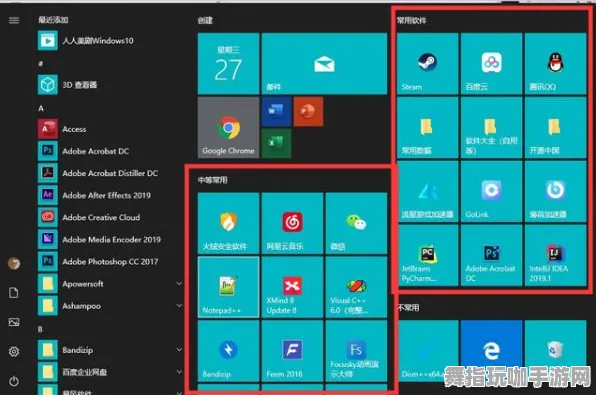The image size is (596, 395).
Task: Open the Dism++x64 tile
Action: click(427, 351)
